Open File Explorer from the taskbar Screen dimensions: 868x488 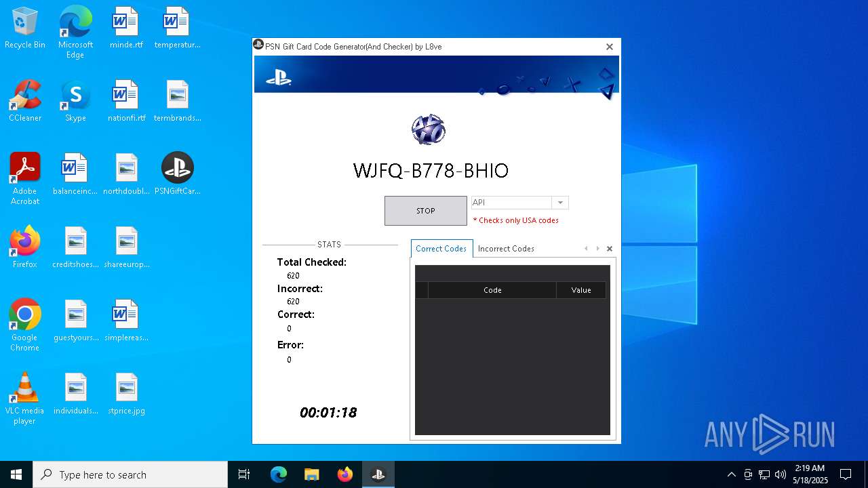pyautogui.click(x=311, y=474)
